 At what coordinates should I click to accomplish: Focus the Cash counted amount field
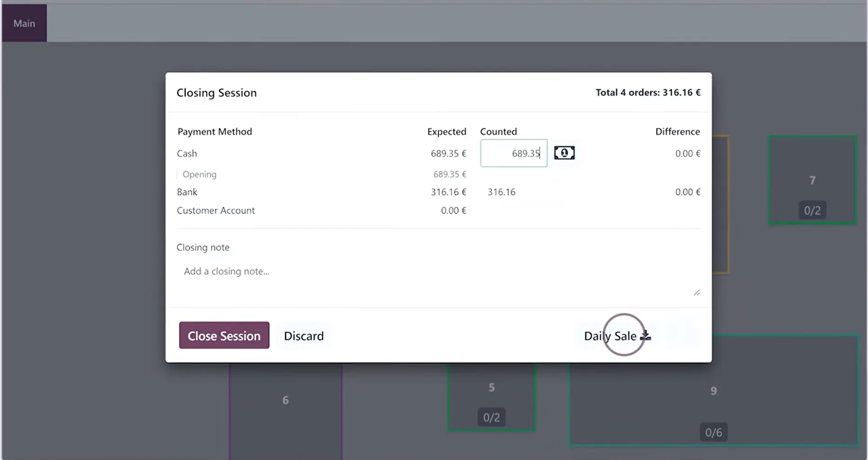coord(514,153)
